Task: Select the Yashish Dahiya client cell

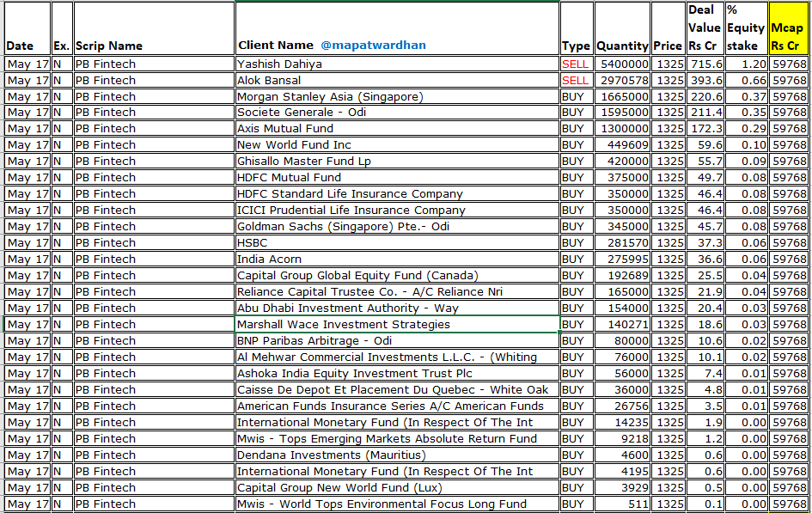Action: point(397,64)
